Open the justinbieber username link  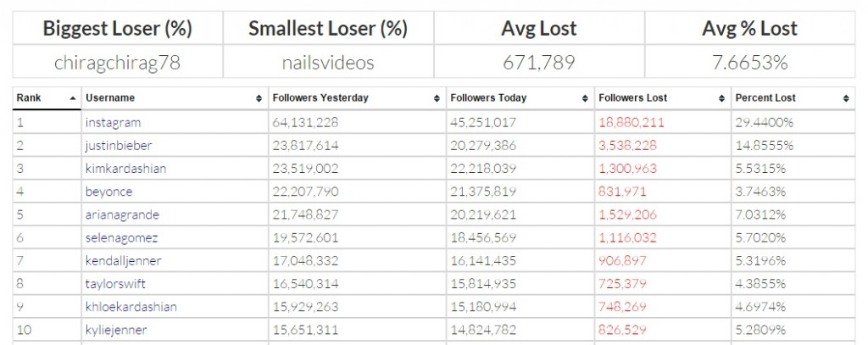point(119,146)
